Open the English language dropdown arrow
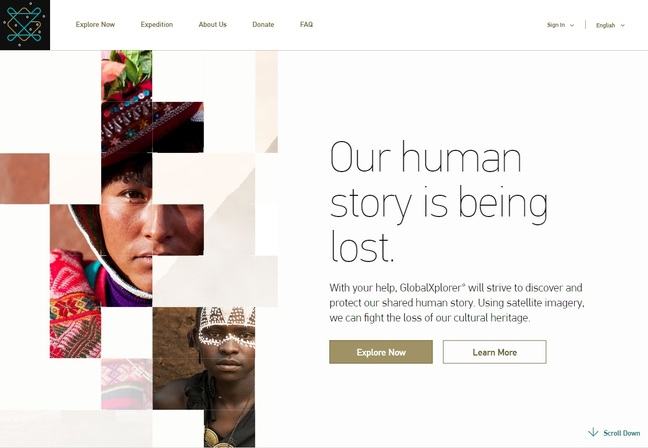648x448 pixels. tap(623, 26)
